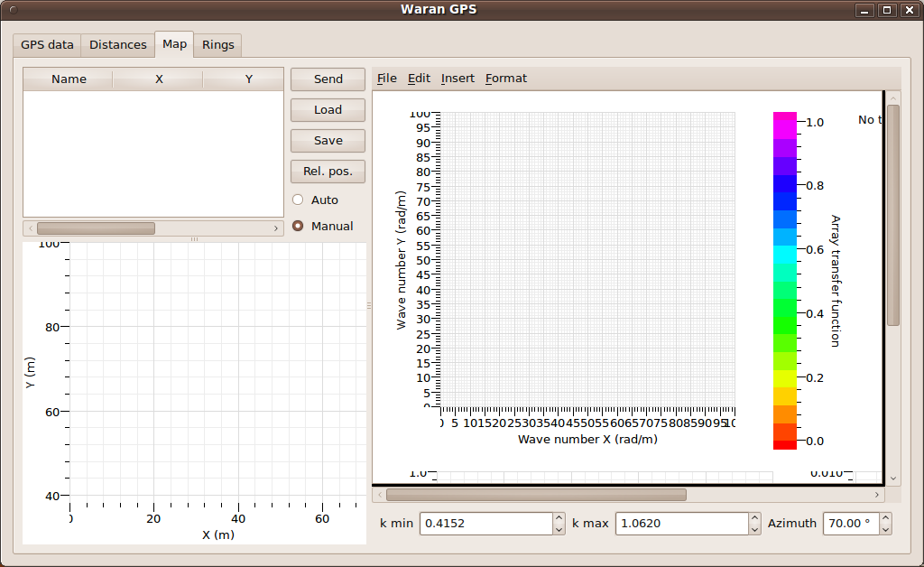Viewport: 924px width, 567px height.
Task: Open the File menu
Action: pyautogui.click(x=386, y=79)
